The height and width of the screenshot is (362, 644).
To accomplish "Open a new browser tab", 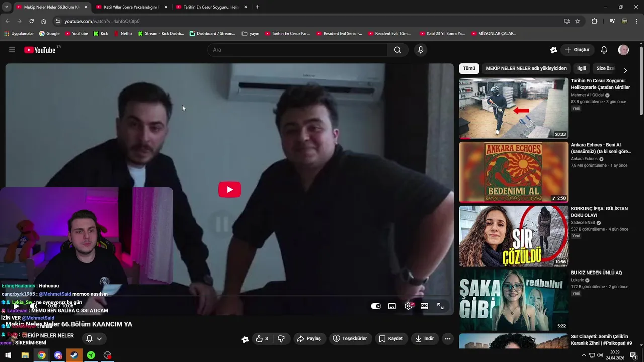I will point(258,7).
